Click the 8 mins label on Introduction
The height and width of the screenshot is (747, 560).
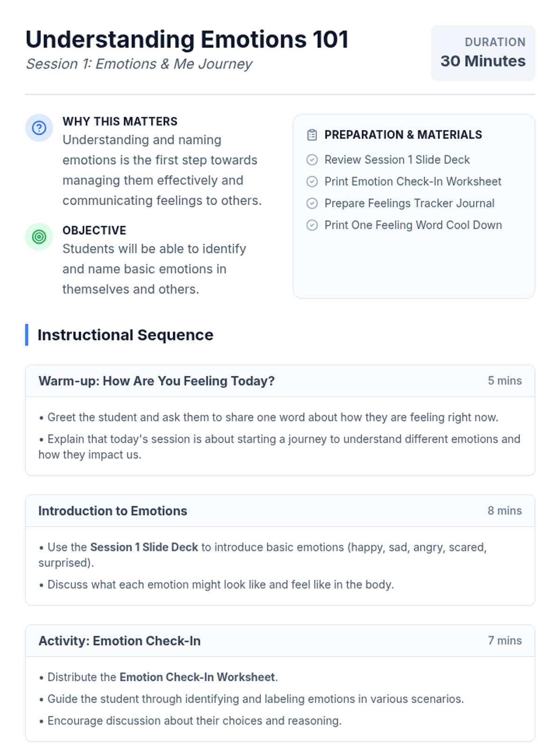click(504, 511)
